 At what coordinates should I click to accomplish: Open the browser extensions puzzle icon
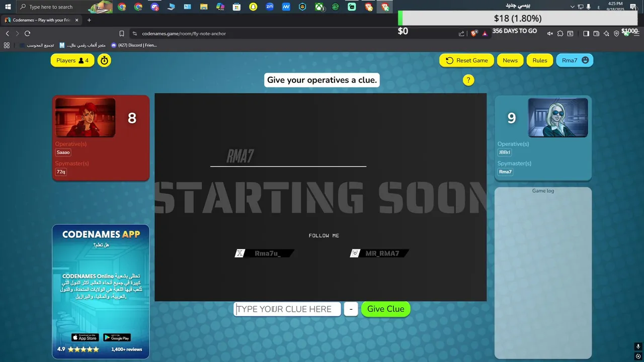click(x=560, y=34)
